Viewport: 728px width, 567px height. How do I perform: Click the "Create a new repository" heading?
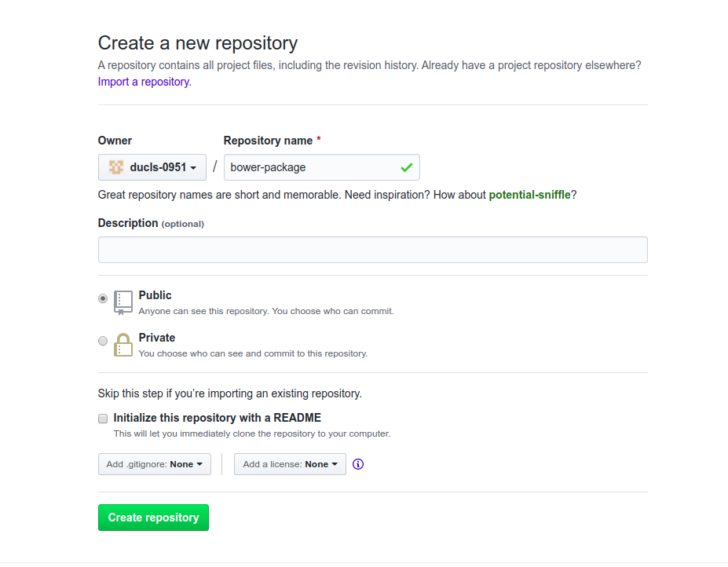pyautogui.click(x=198, y=42)
